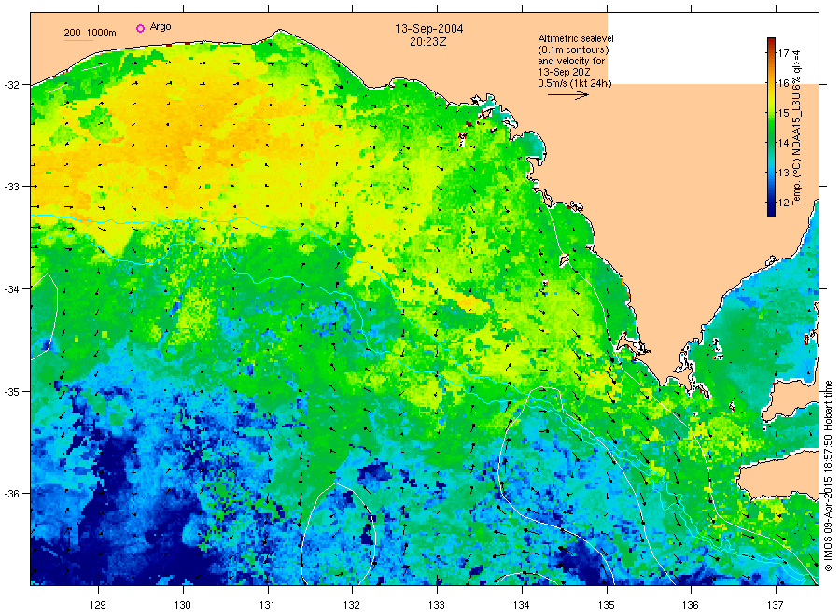This screenshot has height=616, width=840.
Task: Click the 0.5m/s velocity scale arrow
Action: 567,95
